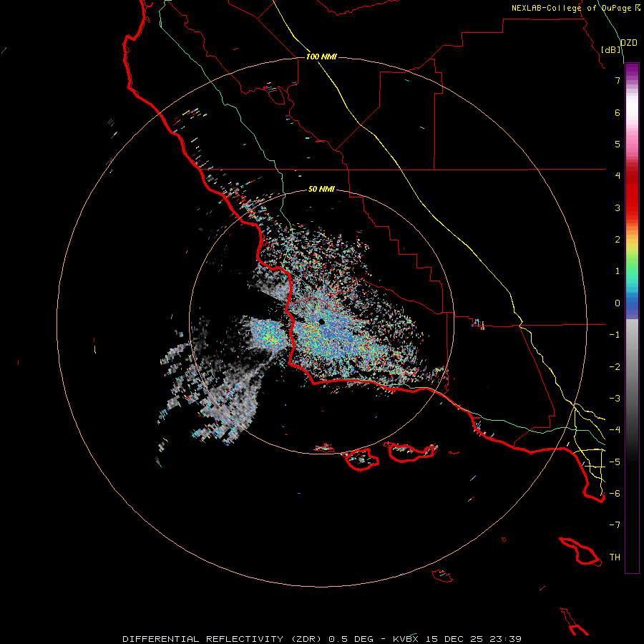Click the 6 dB legend value
Image resolution: width=644 pixels, height=644 pixels.
tap(618, 112)
